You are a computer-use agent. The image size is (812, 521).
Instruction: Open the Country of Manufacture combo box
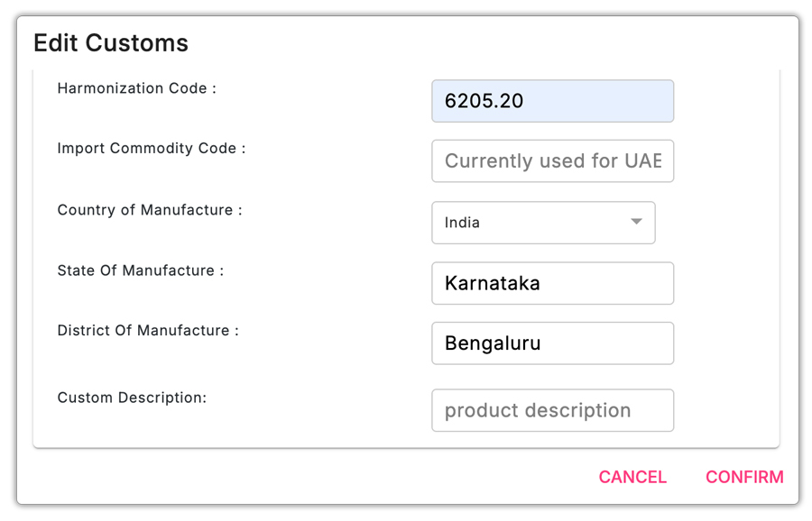tap(543, 223)
